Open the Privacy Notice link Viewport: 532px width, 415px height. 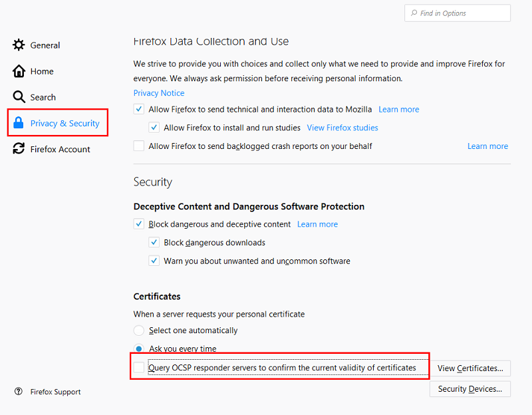pyautogui.click(x=159, y=93)
